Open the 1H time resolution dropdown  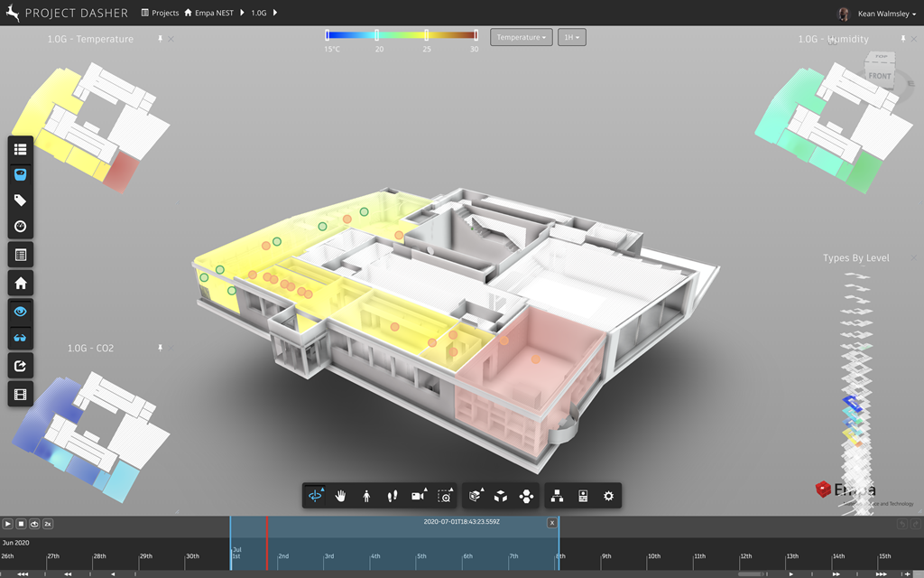[572, 37]
